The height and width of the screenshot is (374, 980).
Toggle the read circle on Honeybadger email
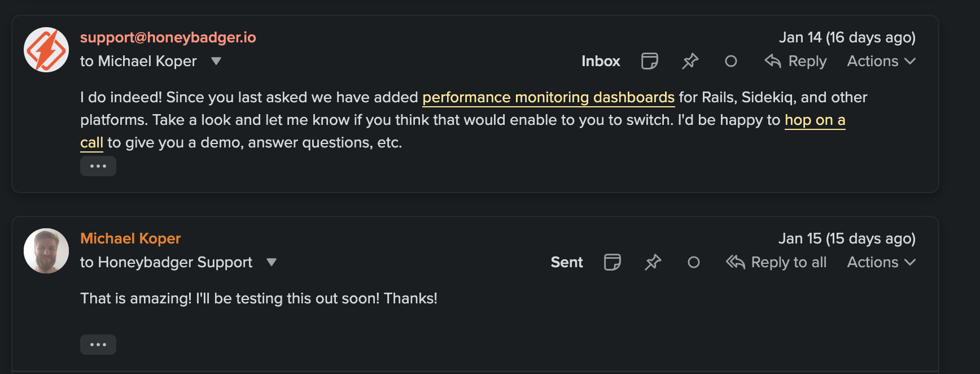click(x=730, y=61)
